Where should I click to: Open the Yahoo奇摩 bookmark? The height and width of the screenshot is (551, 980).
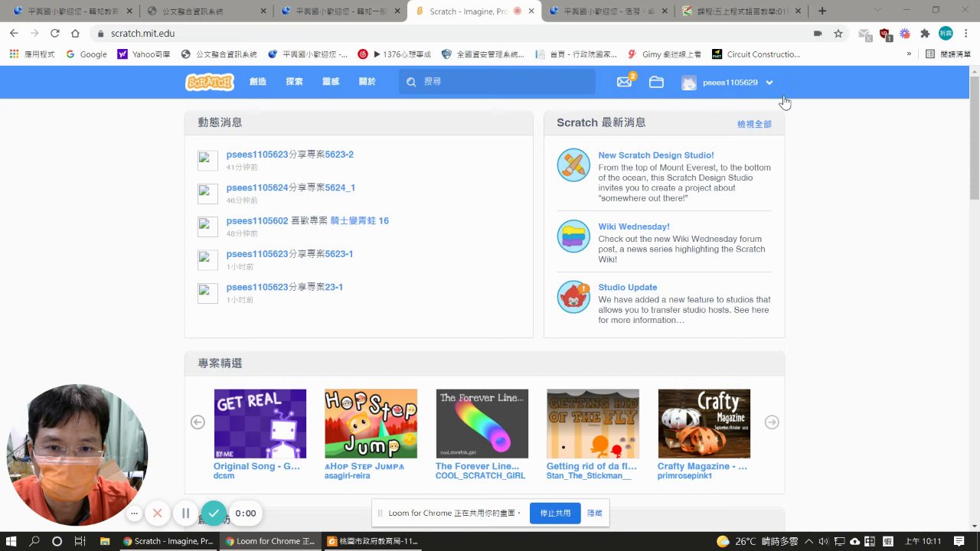tap(144, 54)
